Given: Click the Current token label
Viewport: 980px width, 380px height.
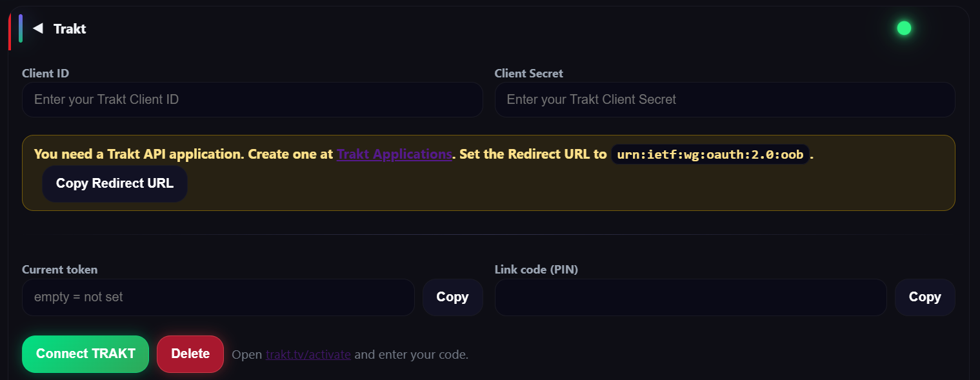Looking at the screenshot, I should click(x=59, y=270).
